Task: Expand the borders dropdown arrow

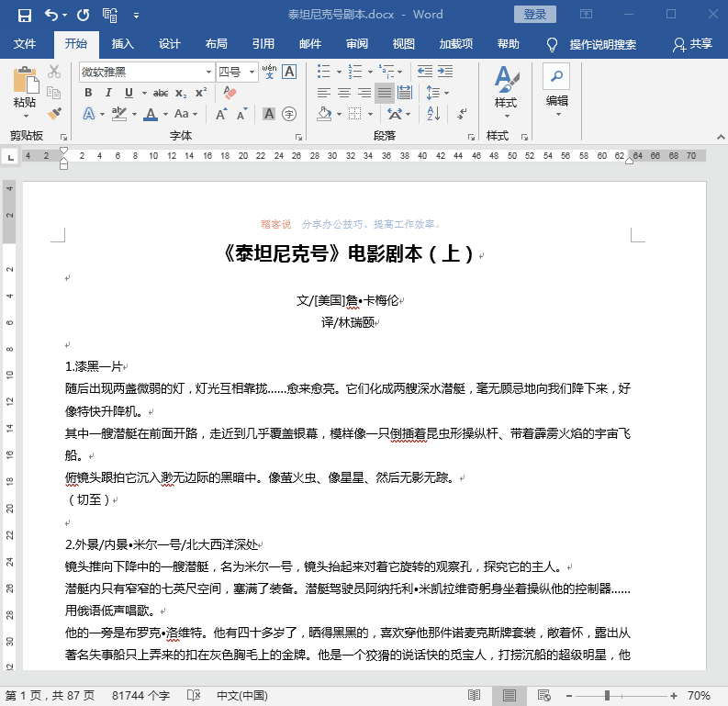Action: click(370, 114)
